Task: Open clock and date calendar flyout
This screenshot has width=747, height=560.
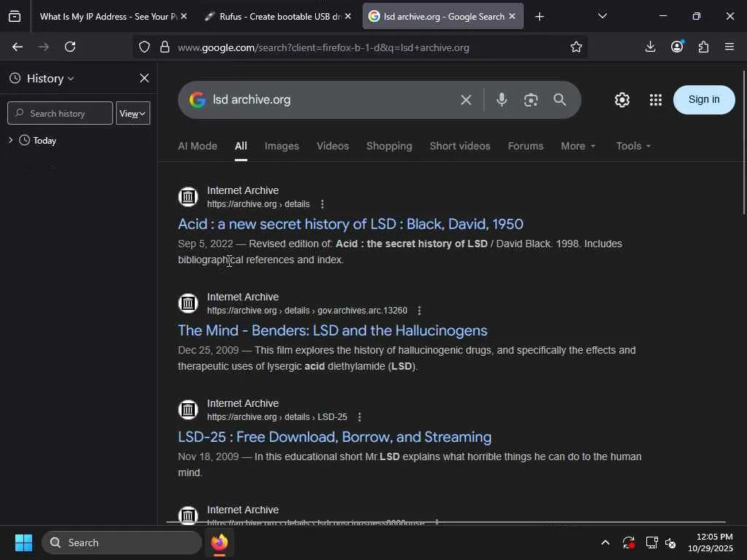Action: (x=711, y=542)
